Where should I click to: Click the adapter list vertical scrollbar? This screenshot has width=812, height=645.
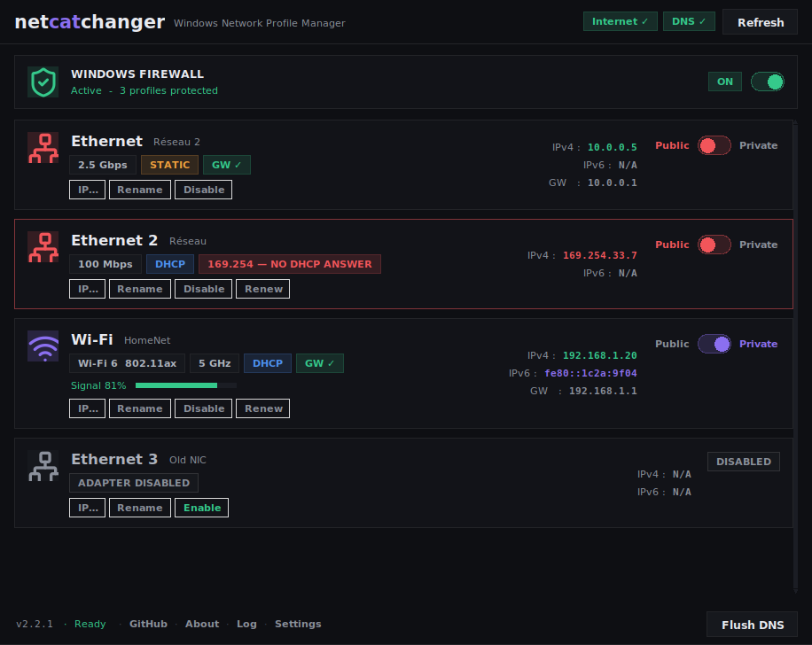pyautogui.click(x=795, y=356)
